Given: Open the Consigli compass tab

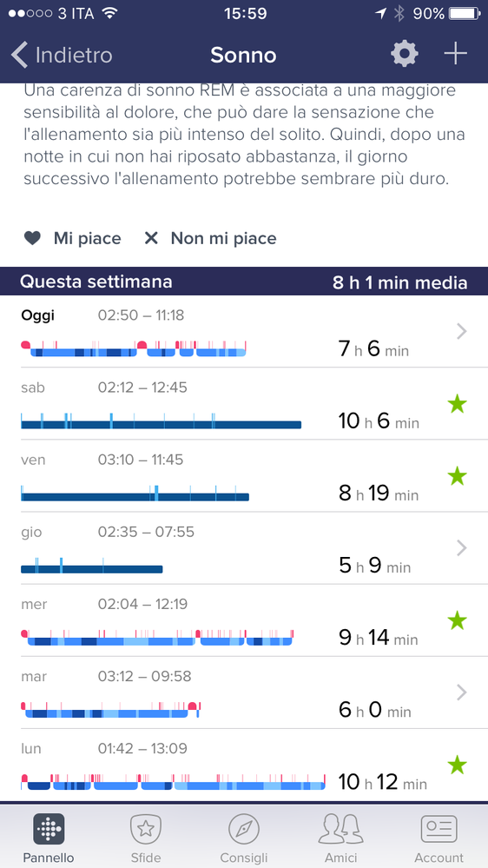Looking at the screenshot, I should [243, 837].
